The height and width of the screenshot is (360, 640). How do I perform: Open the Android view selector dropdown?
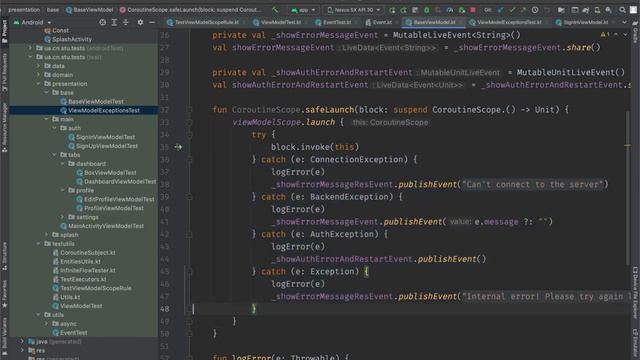[x=33, y=22]
